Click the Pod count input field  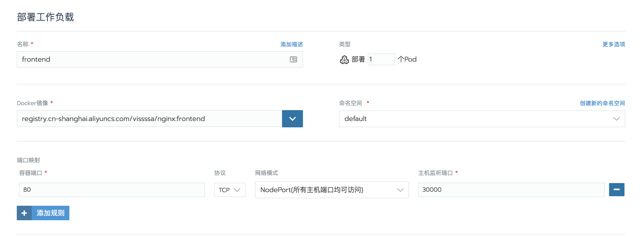(x=381, y=59)
